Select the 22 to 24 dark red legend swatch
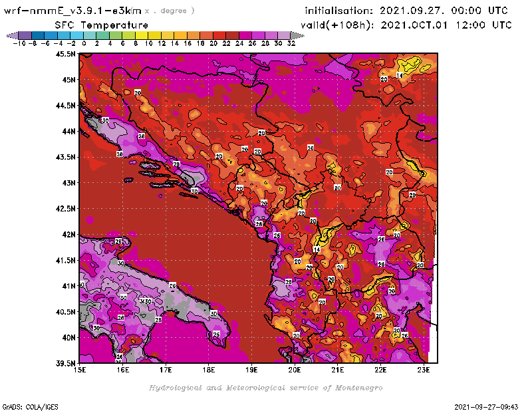The width and height of the screenshot is (532, 411). pyautogui.click(x=232, y=35)
